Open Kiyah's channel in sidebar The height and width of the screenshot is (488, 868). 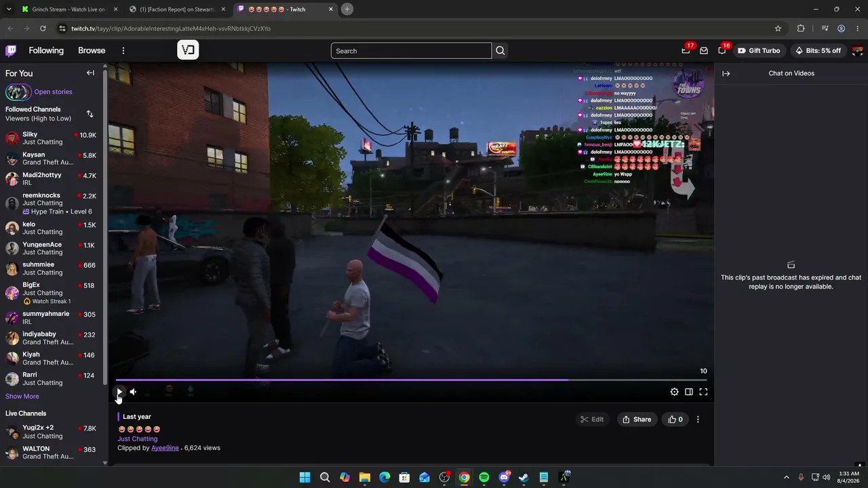point(51,358)
